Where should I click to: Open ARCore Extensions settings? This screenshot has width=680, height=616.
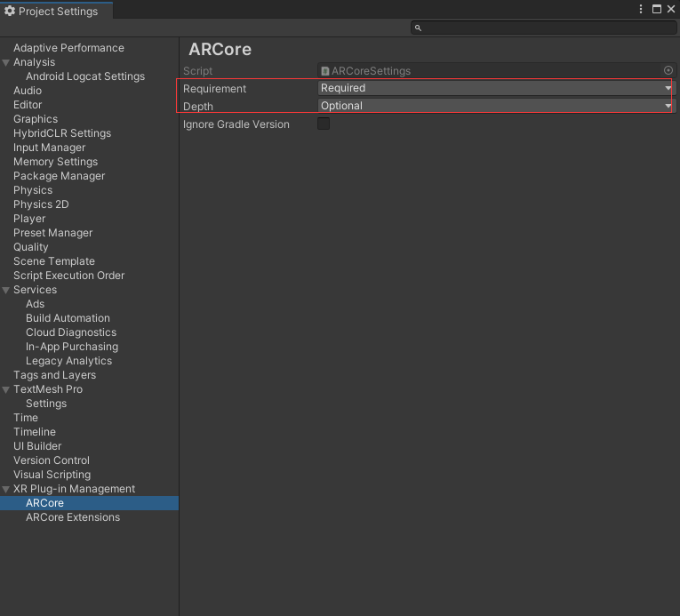point(72,517)
